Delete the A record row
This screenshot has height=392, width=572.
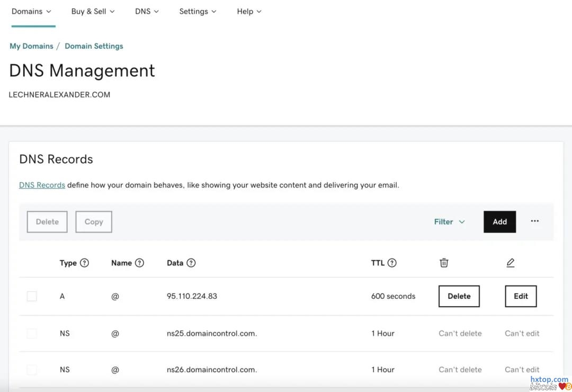click(459, 296)
